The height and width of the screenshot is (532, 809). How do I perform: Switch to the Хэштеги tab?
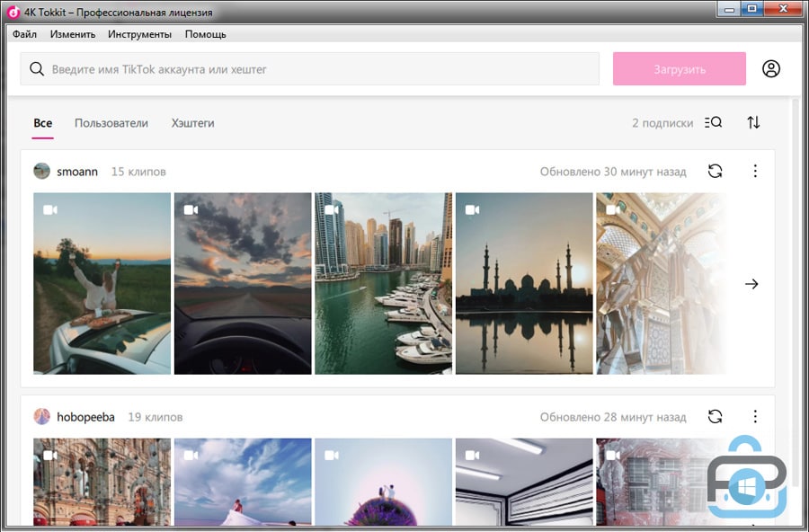pos(193,123)
